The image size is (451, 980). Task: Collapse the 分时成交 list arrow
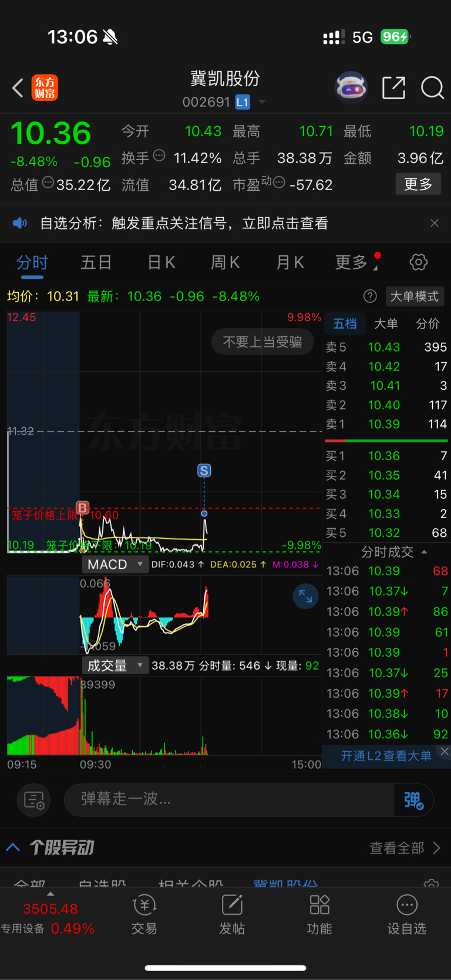click(x=424, y=552)
